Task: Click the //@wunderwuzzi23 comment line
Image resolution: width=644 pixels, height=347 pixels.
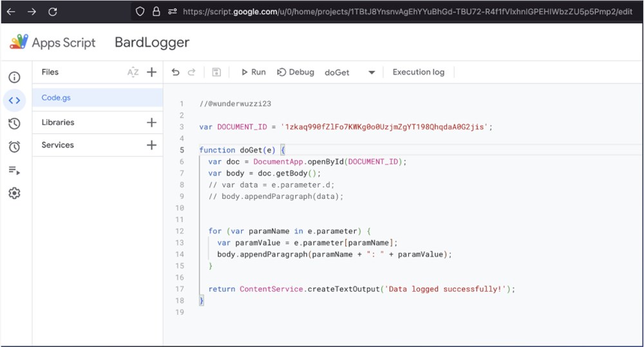Action: click(x=235, y=104)
